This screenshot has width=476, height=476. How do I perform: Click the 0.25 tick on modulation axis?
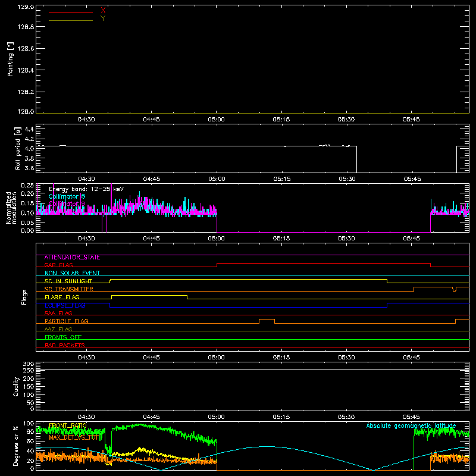coord(27,185)
